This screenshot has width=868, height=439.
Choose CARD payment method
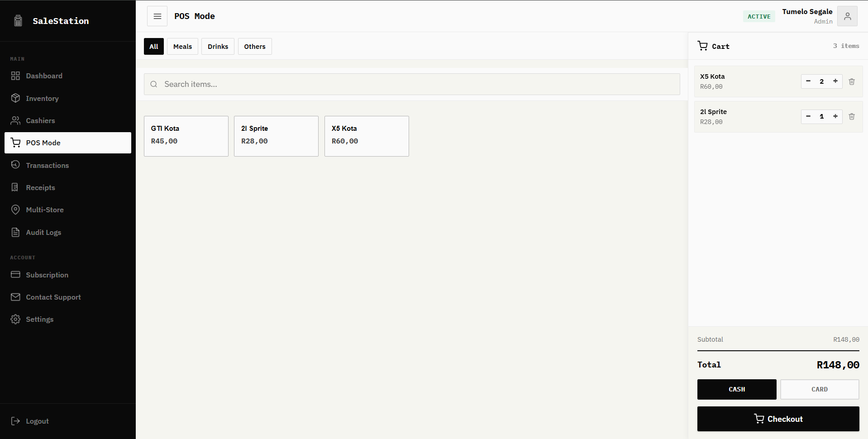(x=820, y=389)
